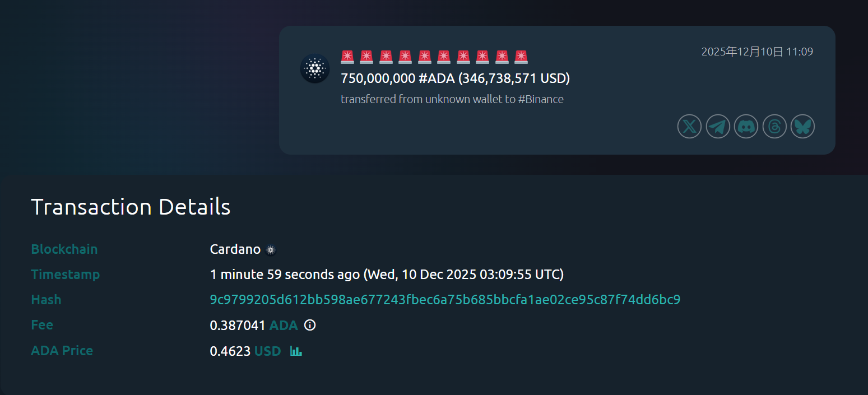Click the Transaction Details heading
Image resolution: width=868 pixels, height=395 pixels.
[x=131, y=207]
